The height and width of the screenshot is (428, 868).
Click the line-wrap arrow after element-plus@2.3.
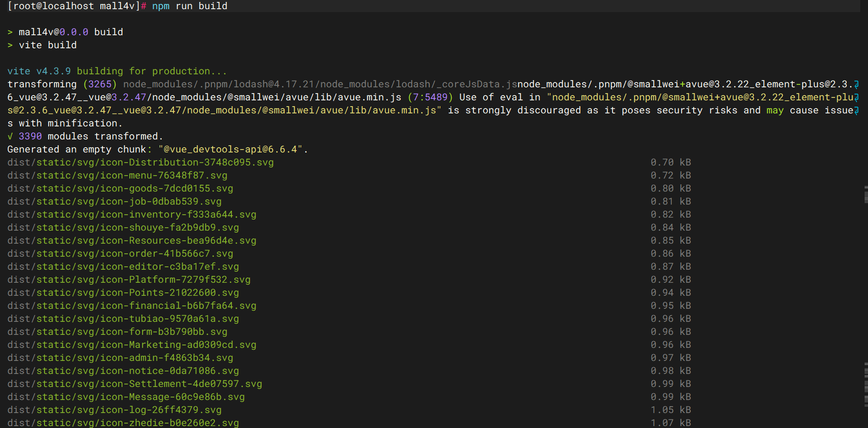click(856, 84)
